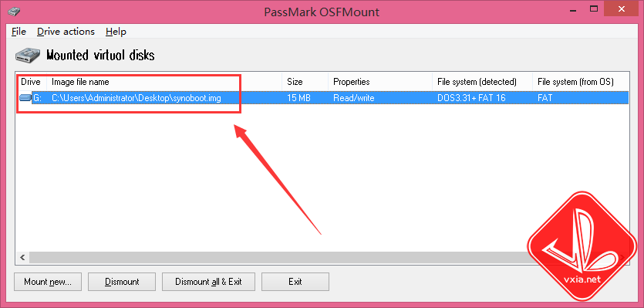Select the blue drive icon for G:

point(25,98)
